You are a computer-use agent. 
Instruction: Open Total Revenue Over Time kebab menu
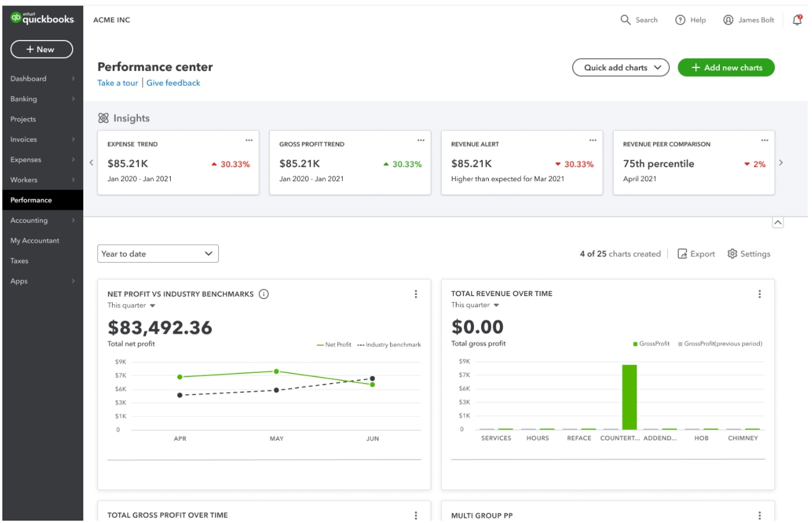point(760,294)
